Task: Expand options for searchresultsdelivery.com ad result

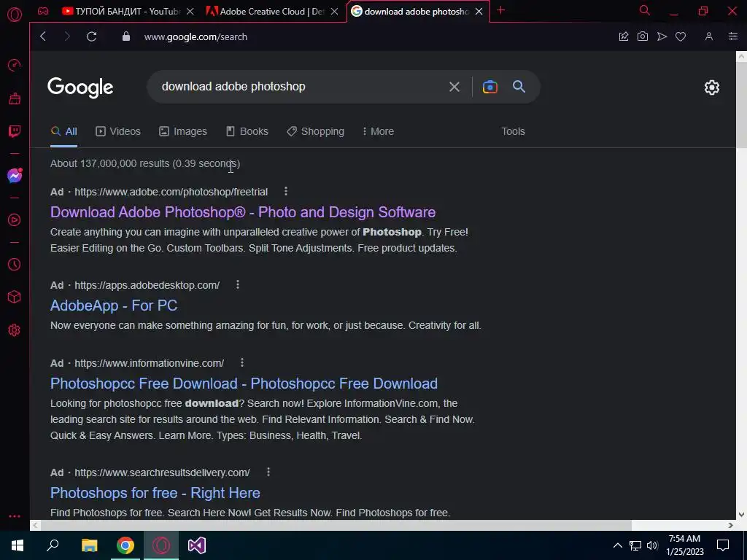Action: [x=268, y=472]
